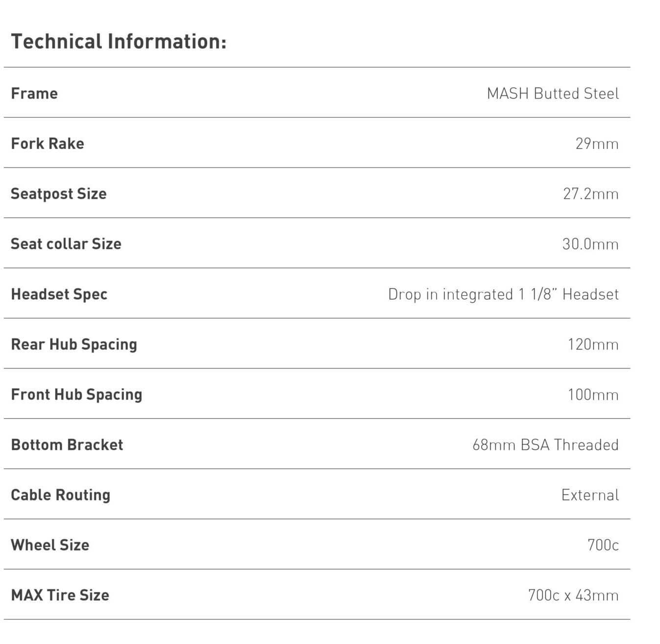Image resolution: width=660 pixels, height=644 pixels.
Task: Click the Technical Information heading
Action: tap(119, 42)
